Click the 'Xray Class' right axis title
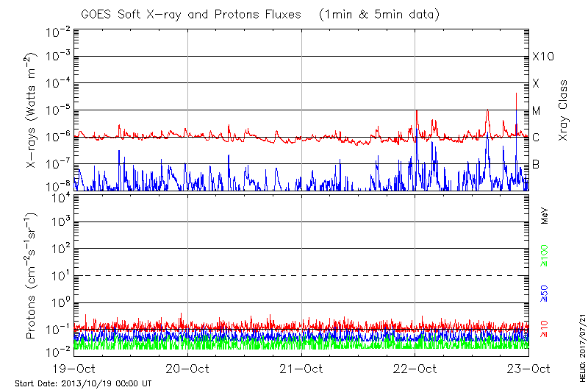588x390 pixels. pyautogui.click(x=564, y=110)
